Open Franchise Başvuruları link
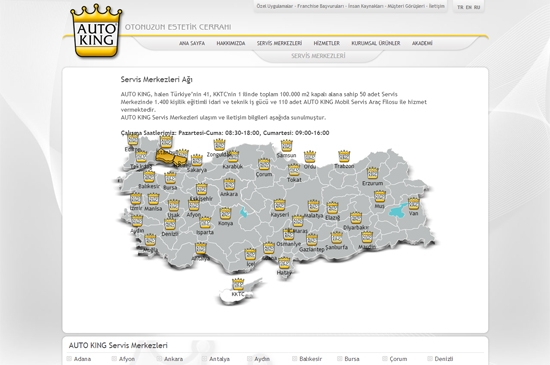 [x=321, y=6]
